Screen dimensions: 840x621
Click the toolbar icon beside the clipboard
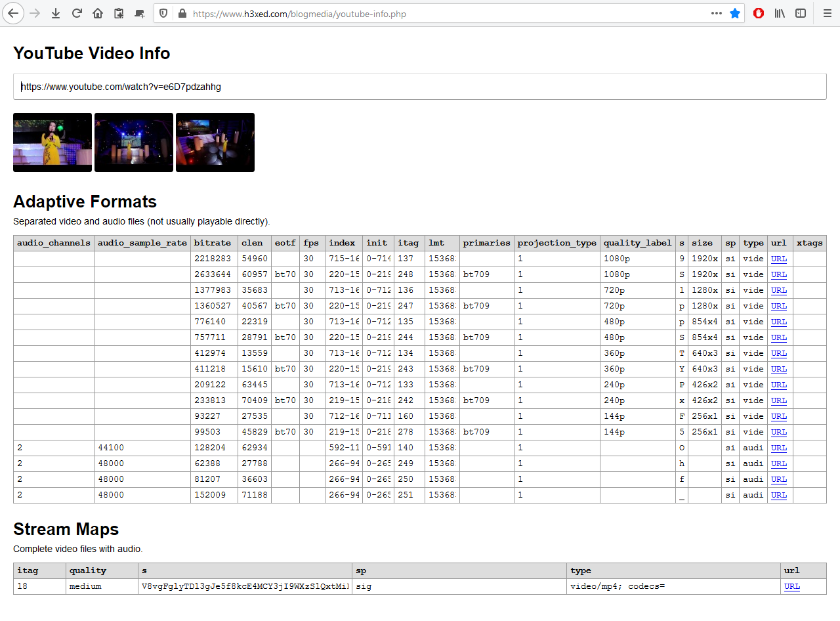pos(140,13)
